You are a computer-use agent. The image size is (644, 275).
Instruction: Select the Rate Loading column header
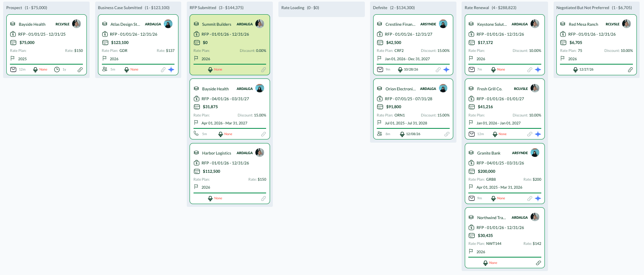click(300, 8)
